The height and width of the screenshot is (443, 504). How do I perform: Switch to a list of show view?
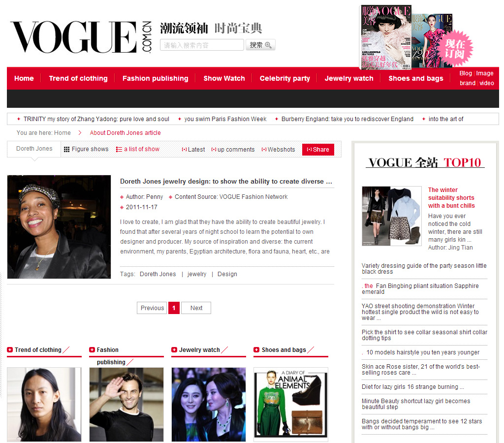pyautogui.click(x=142, y=149)
